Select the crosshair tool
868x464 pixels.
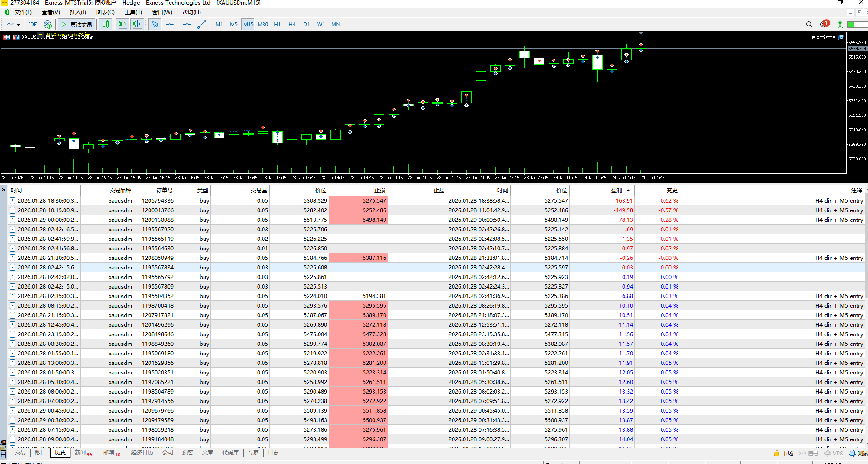(170, 25)
